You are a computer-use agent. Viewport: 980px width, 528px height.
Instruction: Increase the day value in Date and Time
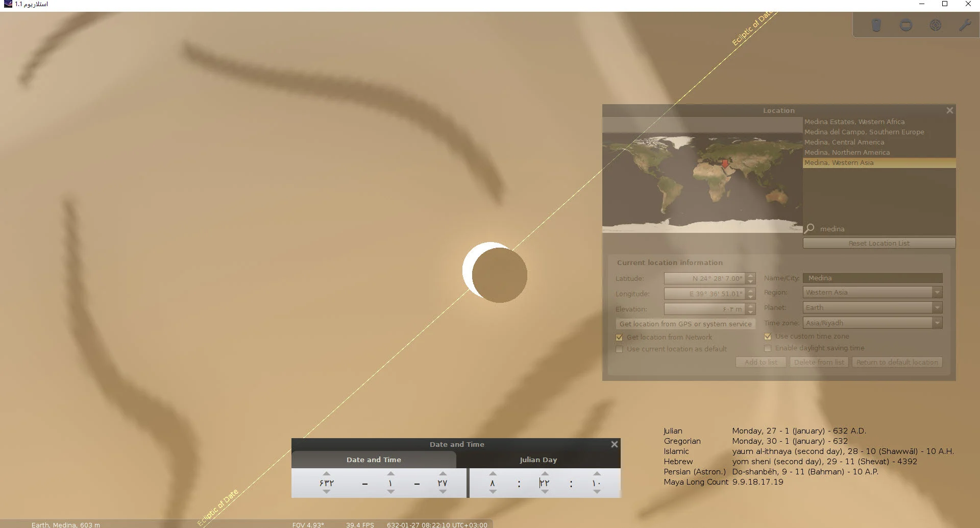443,474
